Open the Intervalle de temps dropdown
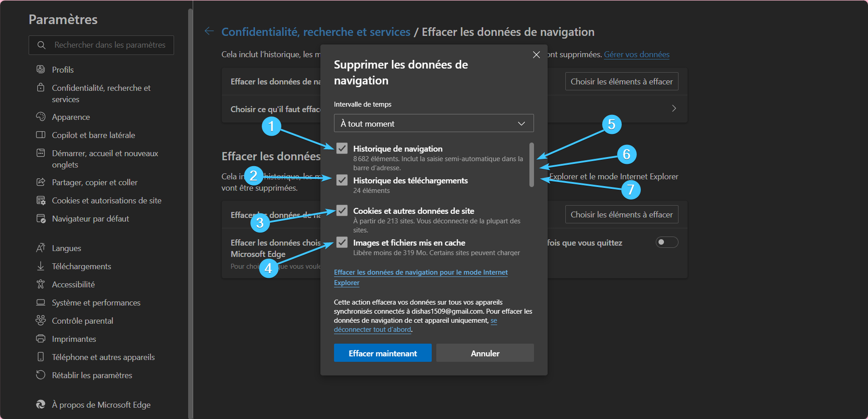 pyautogui.click(x=434, y=123)
